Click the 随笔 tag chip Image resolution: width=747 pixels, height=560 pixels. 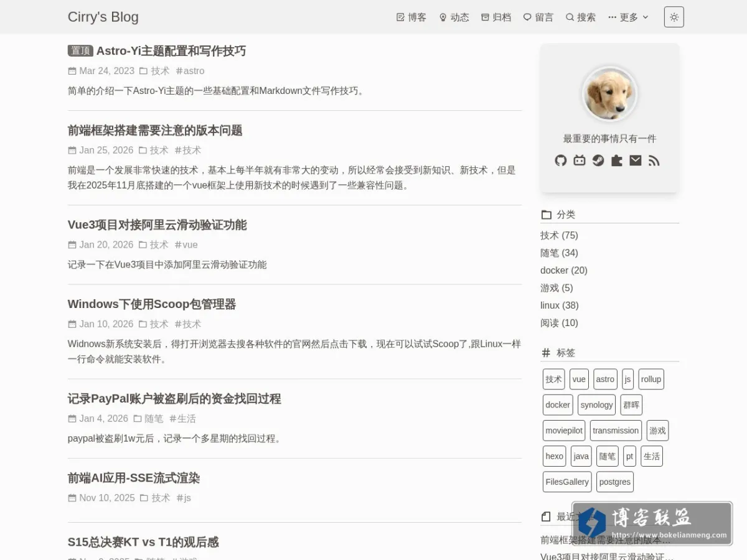[x=608, y=456]
